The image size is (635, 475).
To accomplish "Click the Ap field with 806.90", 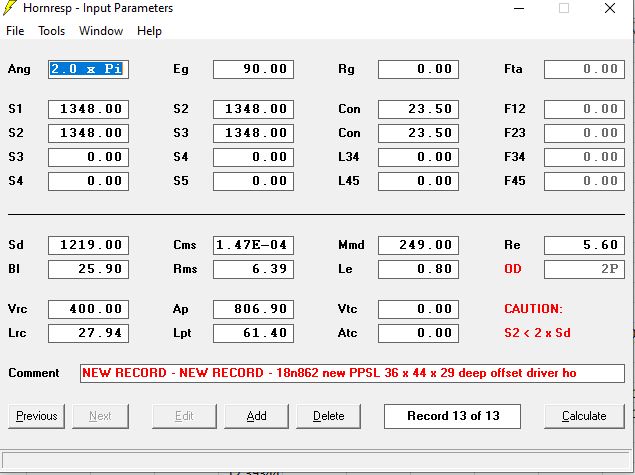I will [x=254, y=309].
